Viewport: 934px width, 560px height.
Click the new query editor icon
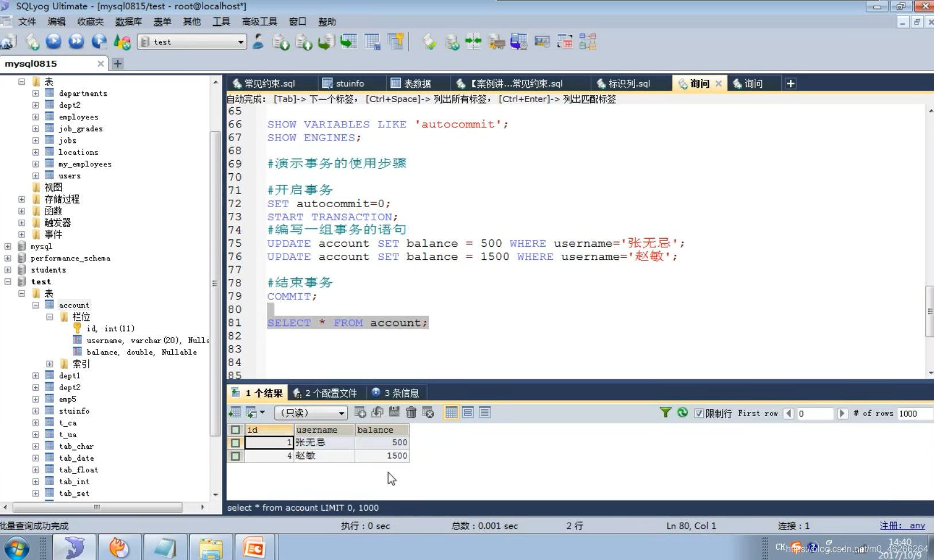click(32, 42)
